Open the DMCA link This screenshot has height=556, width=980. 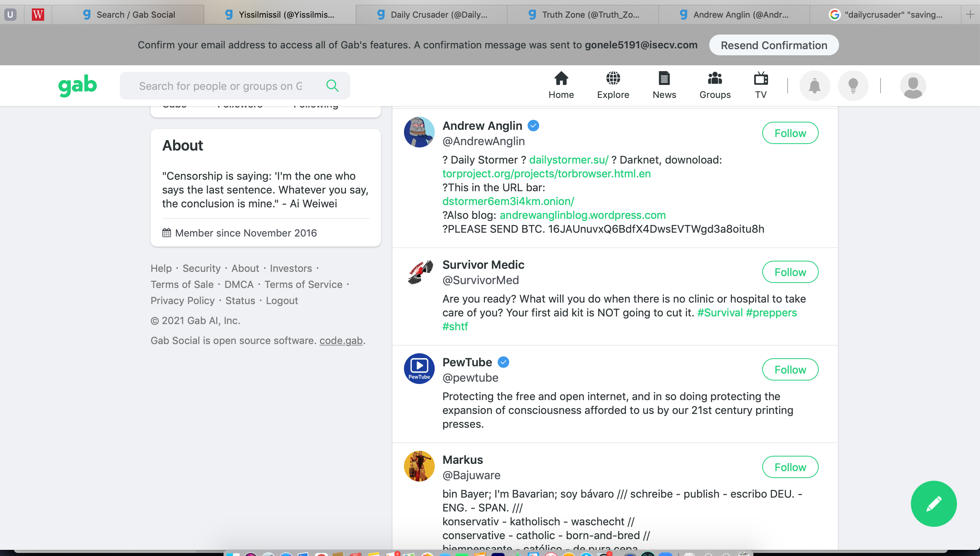pyautogui.click(x=239, y=284)
